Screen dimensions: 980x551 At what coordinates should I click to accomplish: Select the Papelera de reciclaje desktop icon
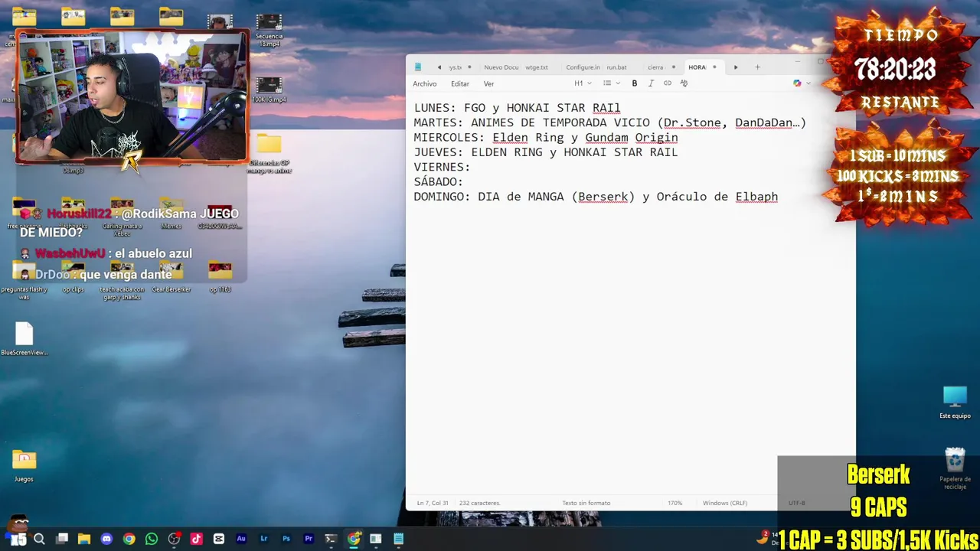(x=955, y=469)
